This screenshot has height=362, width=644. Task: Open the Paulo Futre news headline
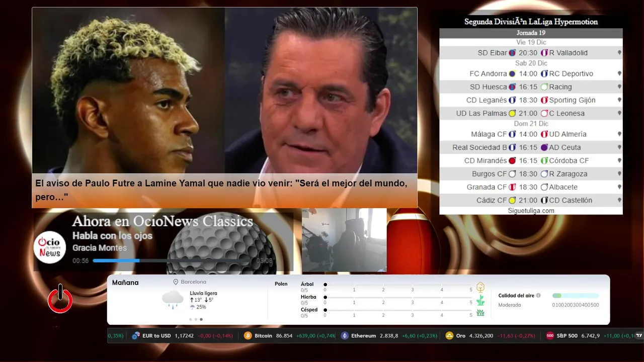coord(221,190)
